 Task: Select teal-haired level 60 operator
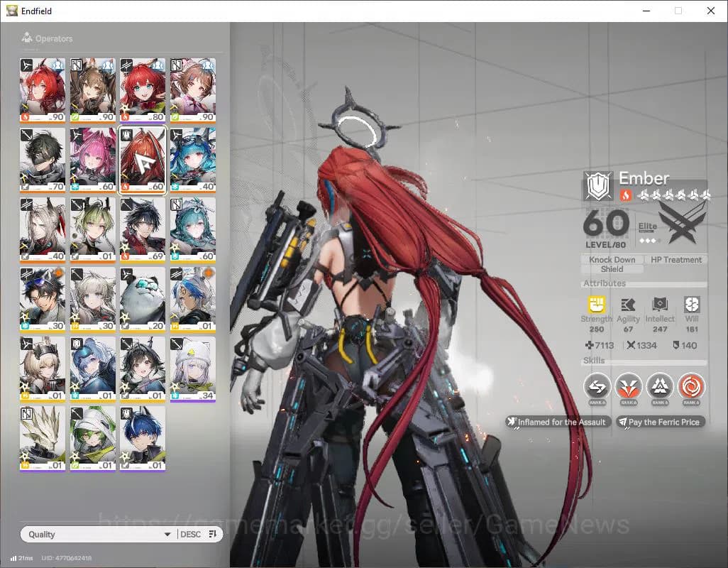(193, 229)
